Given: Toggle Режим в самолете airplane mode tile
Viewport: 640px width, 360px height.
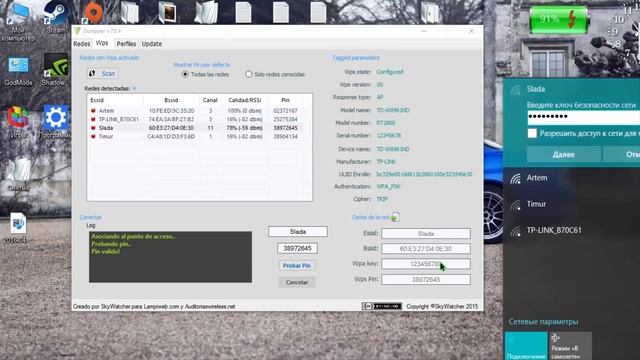Looking at the screenshot, I should click(x=570, y=346).
